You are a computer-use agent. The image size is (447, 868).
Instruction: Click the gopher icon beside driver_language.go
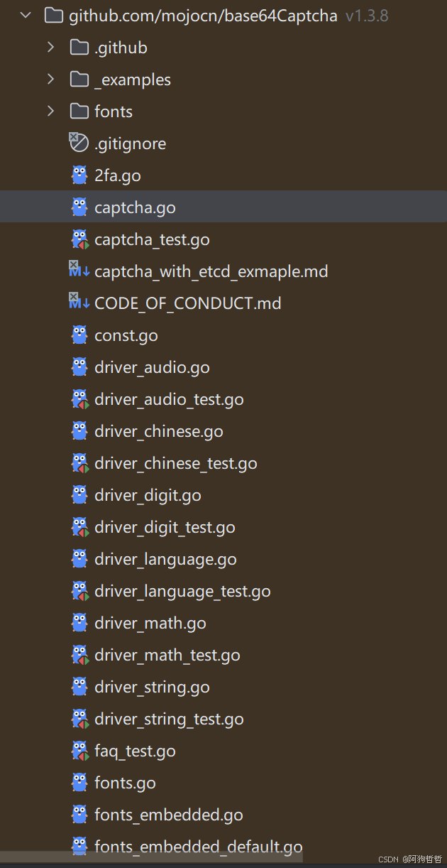click(79, 558)
